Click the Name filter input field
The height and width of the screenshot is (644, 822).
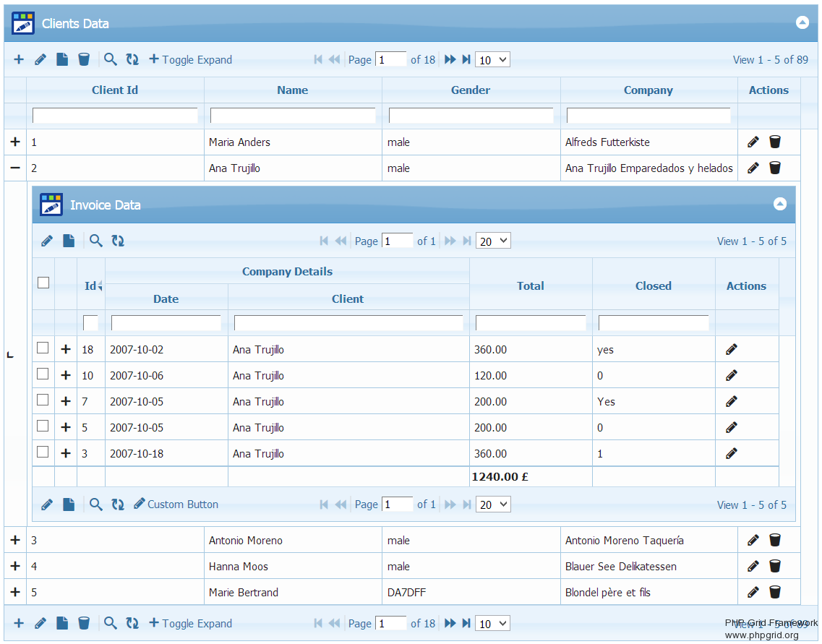coord(293,116)
